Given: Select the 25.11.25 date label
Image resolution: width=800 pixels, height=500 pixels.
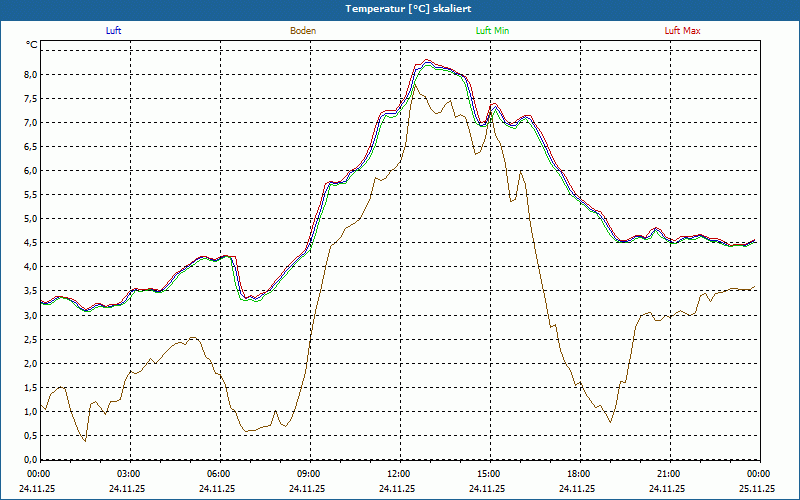Looking at the screenshot, I should (757, 489).
